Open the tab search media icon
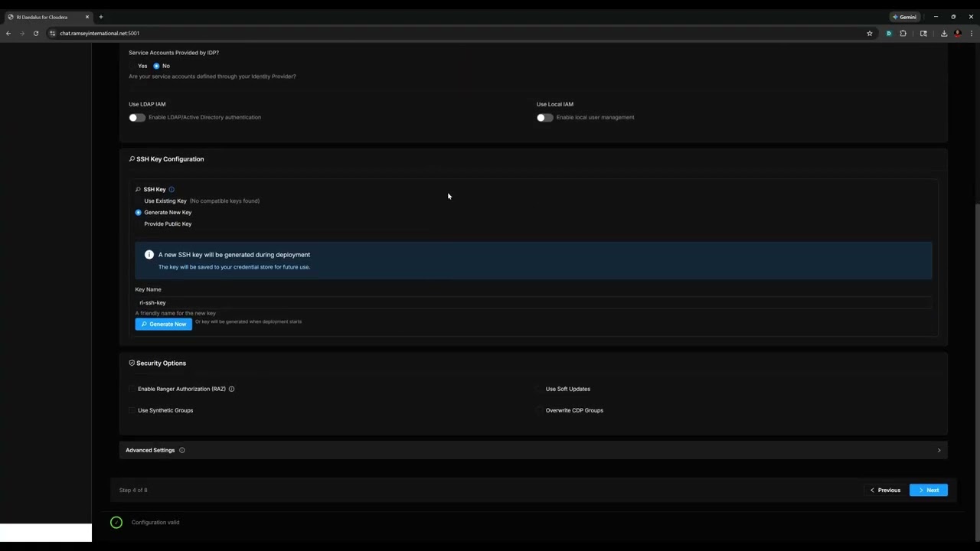The image size is (980, 551). click(x=923, y=33)
